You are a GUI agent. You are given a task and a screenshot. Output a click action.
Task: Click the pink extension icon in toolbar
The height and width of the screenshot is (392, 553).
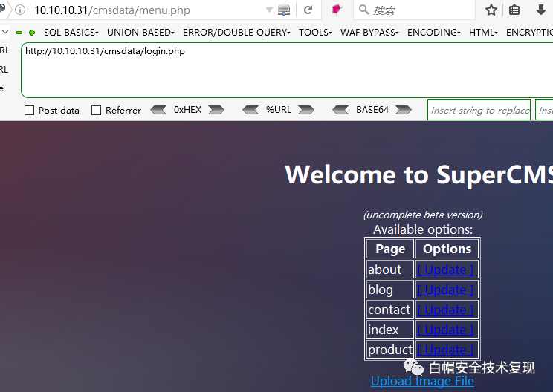pos(337,10)
